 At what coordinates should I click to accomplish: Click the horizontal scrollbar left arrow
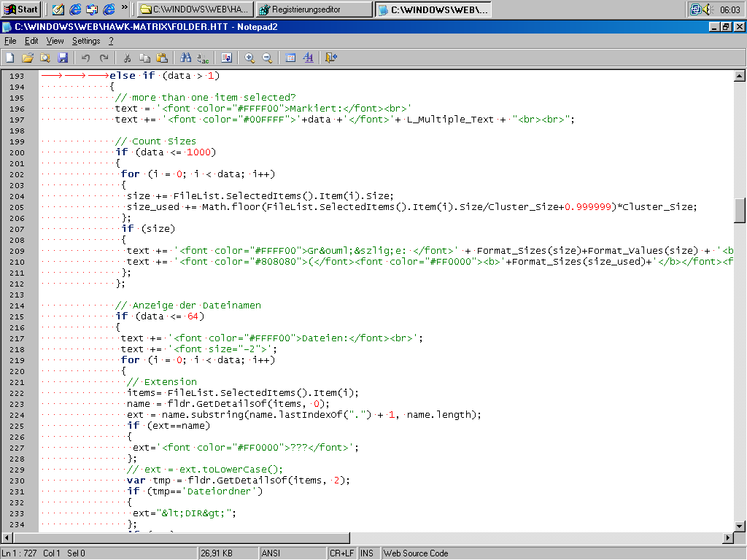pos(7,537)
